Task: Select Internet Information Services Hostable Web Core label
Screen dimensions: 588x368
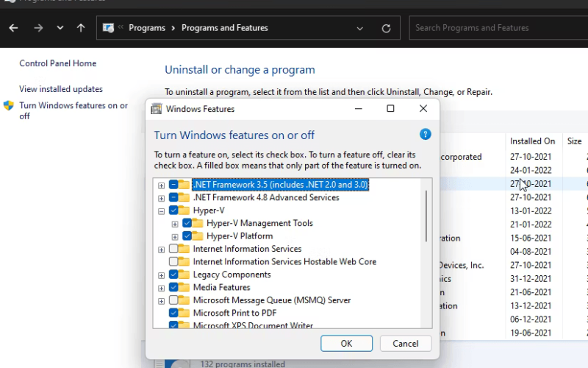Action: (x=284, y=262)
